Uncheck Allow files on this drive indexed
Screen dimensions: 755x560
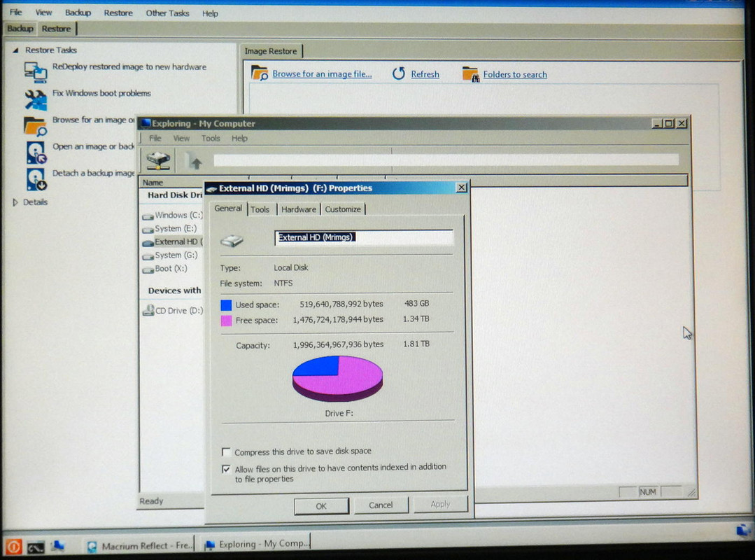[x=226, y=468]
